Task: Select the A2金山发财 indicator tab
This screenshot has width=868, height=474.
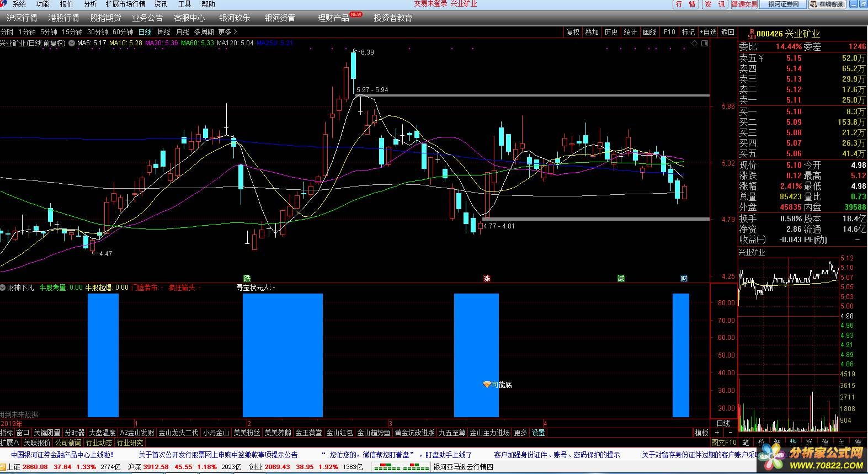Action: click(x=137, y=433)
